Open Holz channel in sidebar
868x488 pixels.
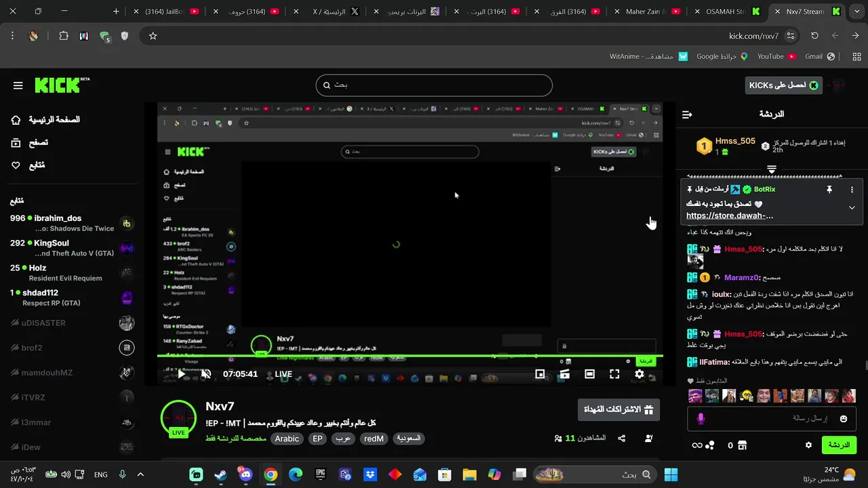[x=71, y=272]
